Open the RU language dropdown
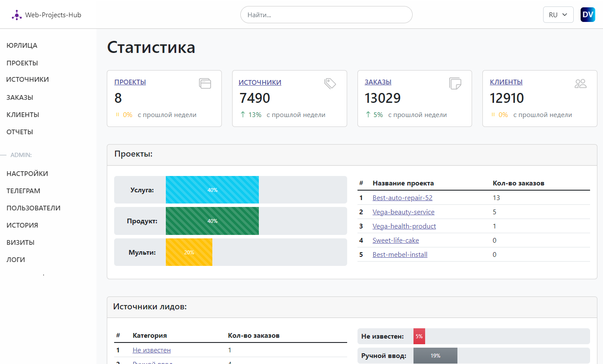The width and height of the screenshot is (603, 364). (558, 14)
